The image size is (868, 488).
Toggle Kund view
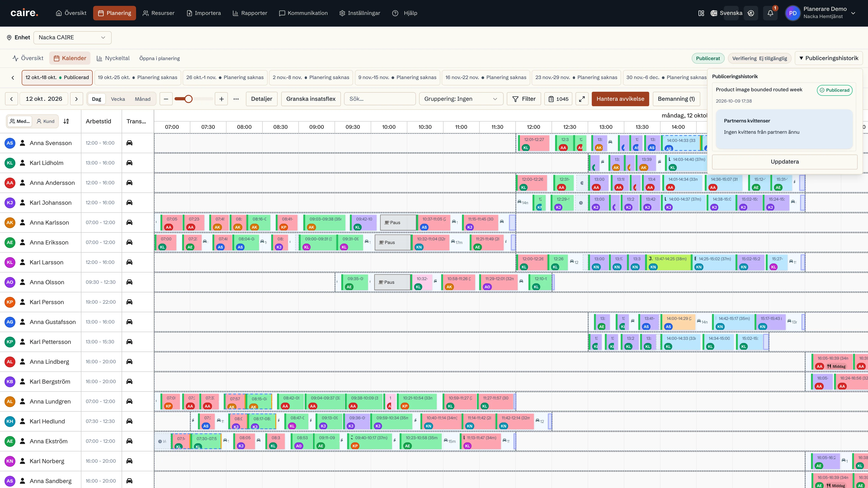click(x=45, y=121)
